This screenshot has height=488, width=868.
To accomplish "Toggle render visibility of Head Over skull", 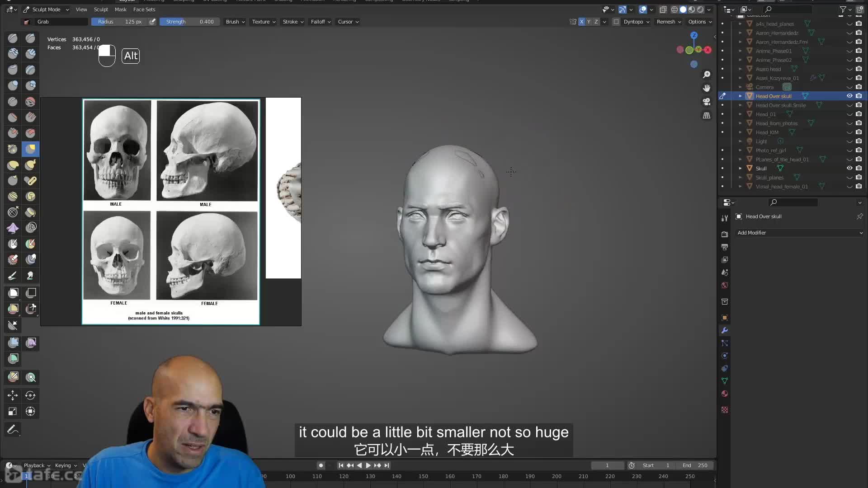I will point(859,96).
